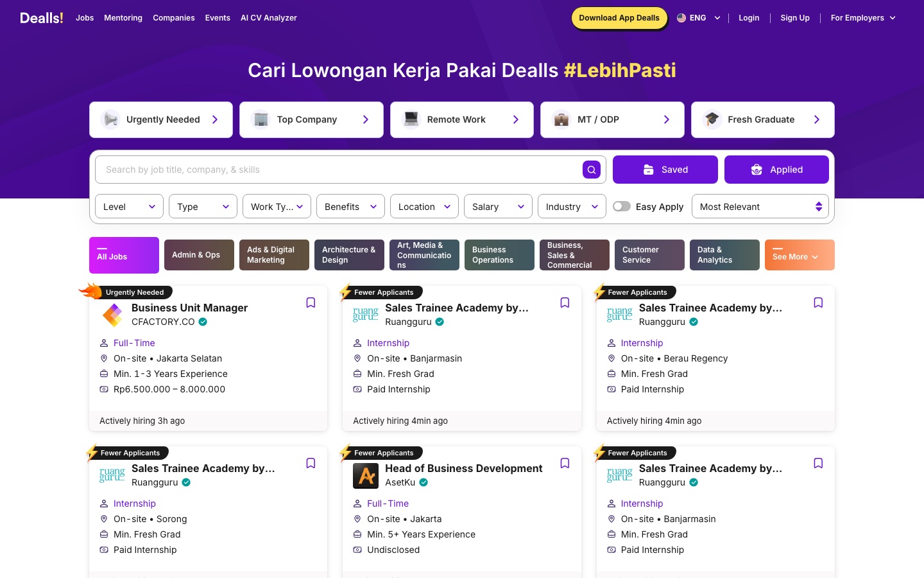Screen dimensions: 924x578
Task: Select the Data & Analytics category tab
Action: coord(724,255)
